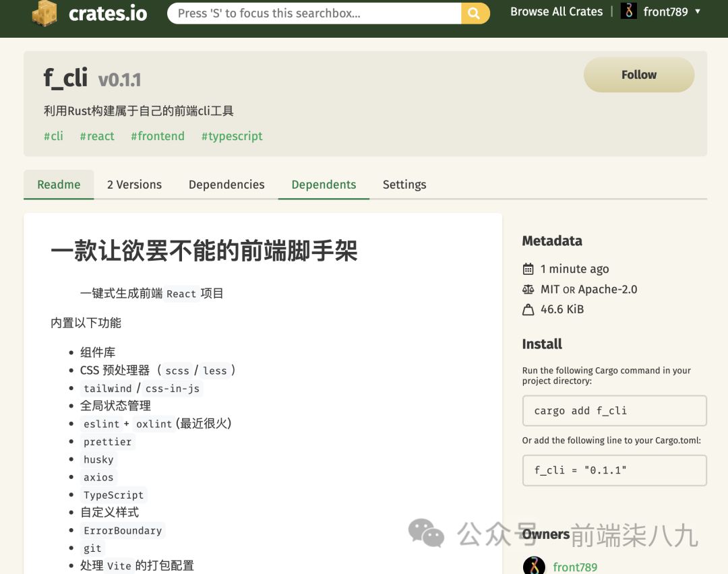Viewport: 728px width, 574px height.
Task: Copy the cargo add f_cli command
Action: (x=614, y=410)
